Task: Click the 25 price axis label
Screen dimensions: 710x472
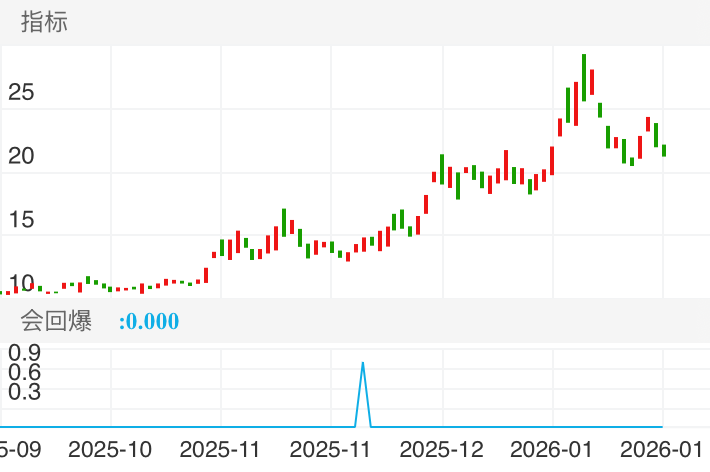Action: [x=21, y=93]
